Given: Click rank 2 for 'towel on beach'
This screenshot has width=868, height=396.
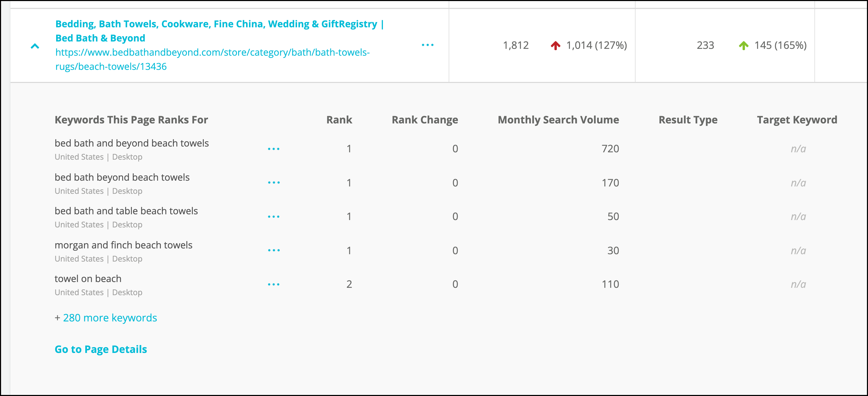Looking at the screenshot, I should pos(349,284).
